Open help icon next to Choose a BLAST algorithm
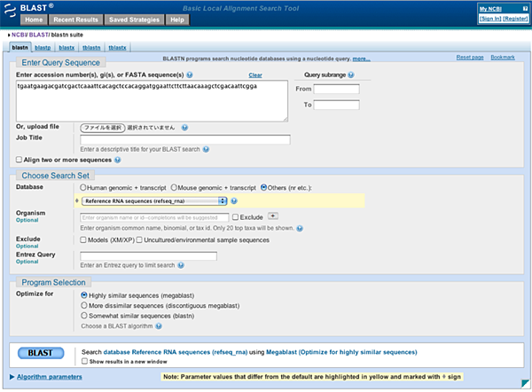The height and width of the screenshot is (392, 532). (x=159, y=325)
